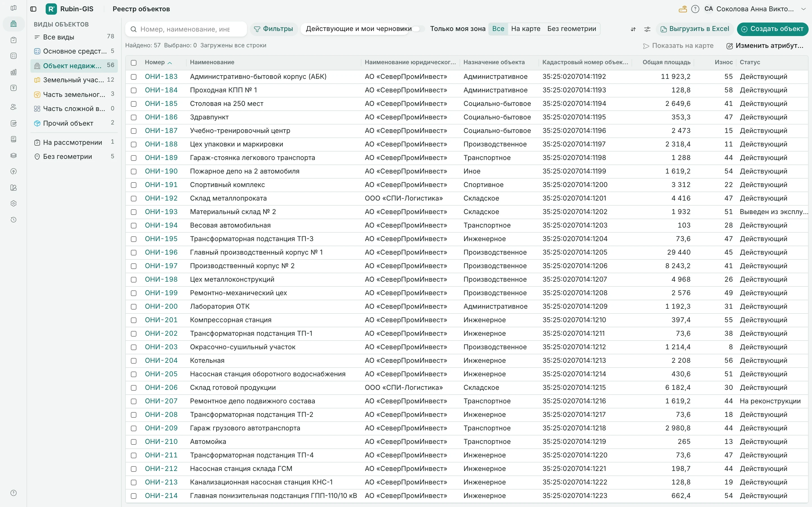Click 'Создать объект' button
The image size is (812, 507).
pos(773,29)
